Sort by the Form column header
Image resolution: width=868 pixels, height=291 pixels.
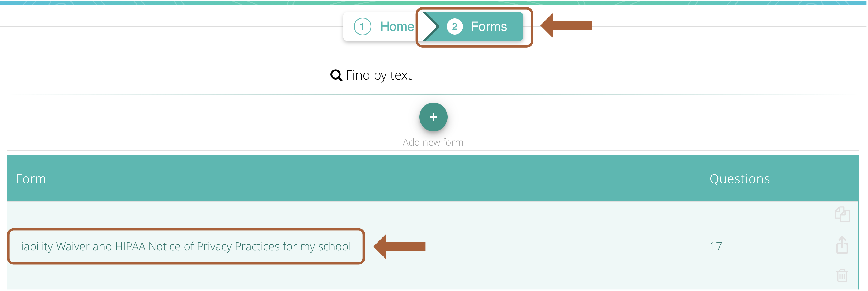[x=31, y=179]
